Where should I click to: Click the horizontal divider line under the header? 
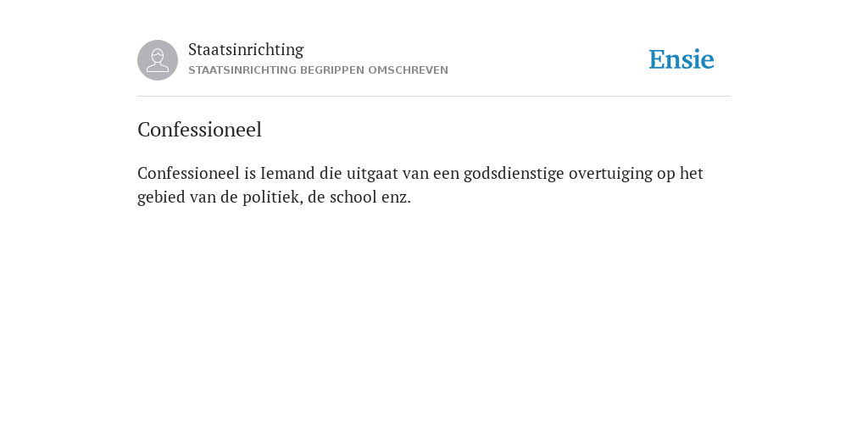pos(434,97)
